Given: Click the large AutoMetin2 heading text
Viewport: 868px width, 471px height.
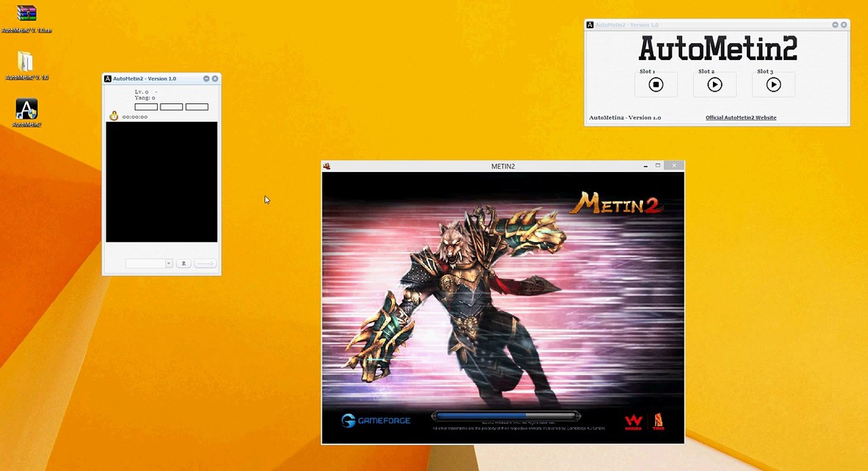Looking at the screenshot, I should (x=718, y=48).
